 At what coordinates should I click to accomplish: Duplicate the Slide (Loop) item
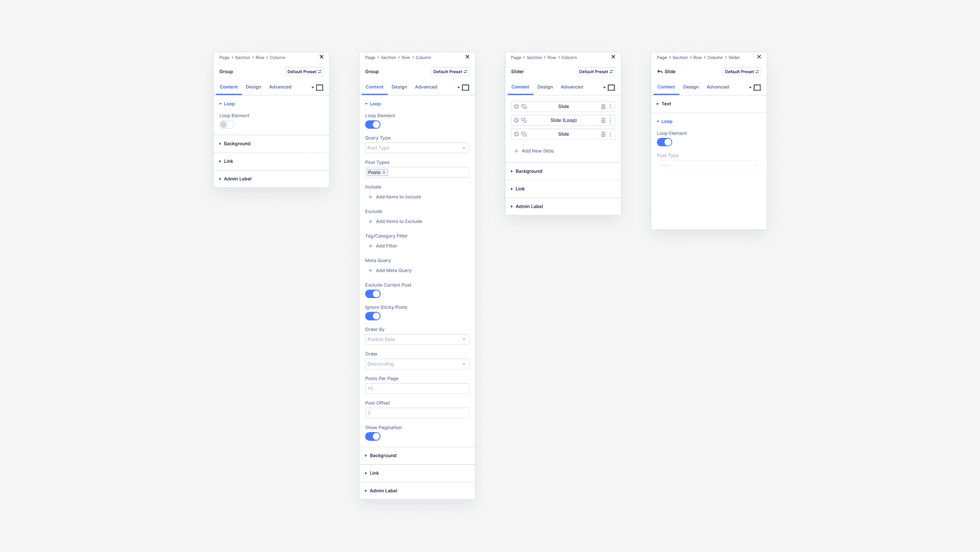coord(524,120)
